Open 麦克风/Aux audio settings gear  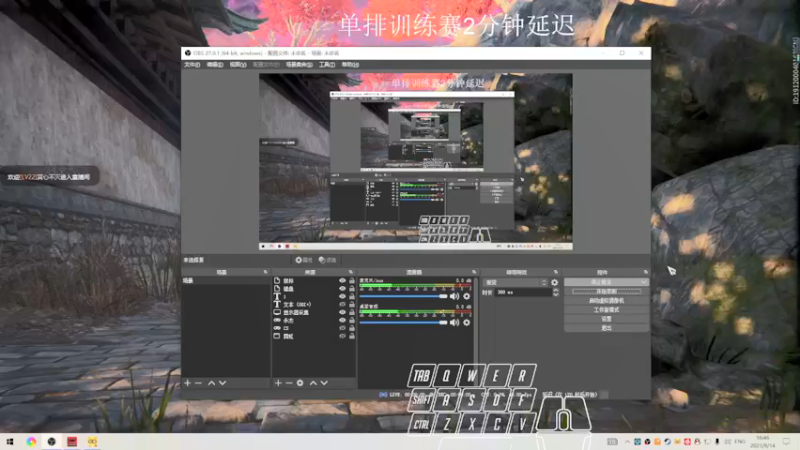(x=466, y=296)
